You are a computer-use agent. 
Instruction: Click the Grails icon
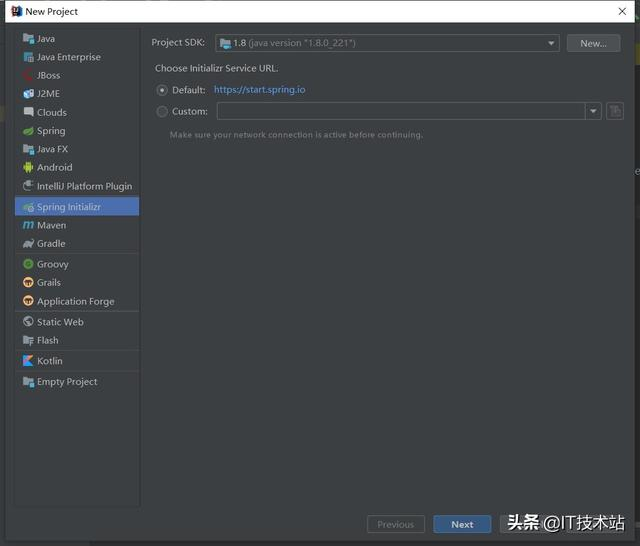point(28,282)
